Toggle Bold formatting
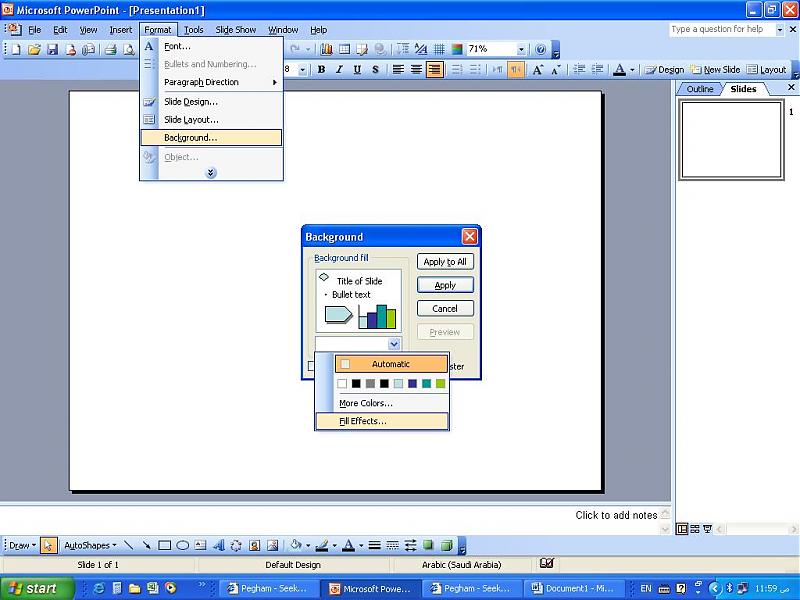Viewport: 800px width, 600px height. point(321,69)
